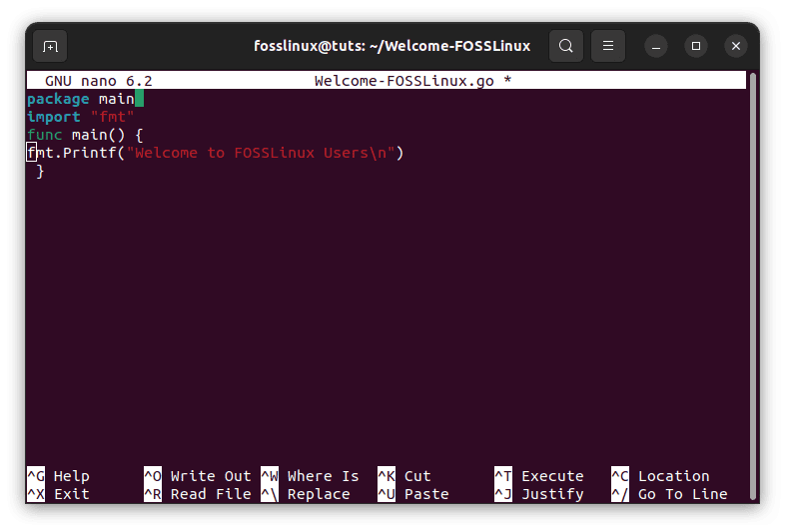This screenshot has height=532, width=785.
Task: Click the ^R Read File shortcut
Action: [x=198, y=494]
